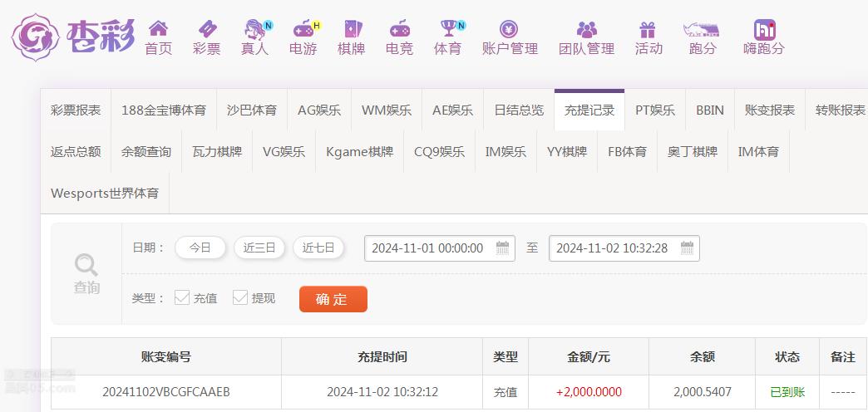Image resolution: width=868 pixels, height=412 pixels.
Task: Switch to the 彩票报表 tab
Action: pos(76,110)
